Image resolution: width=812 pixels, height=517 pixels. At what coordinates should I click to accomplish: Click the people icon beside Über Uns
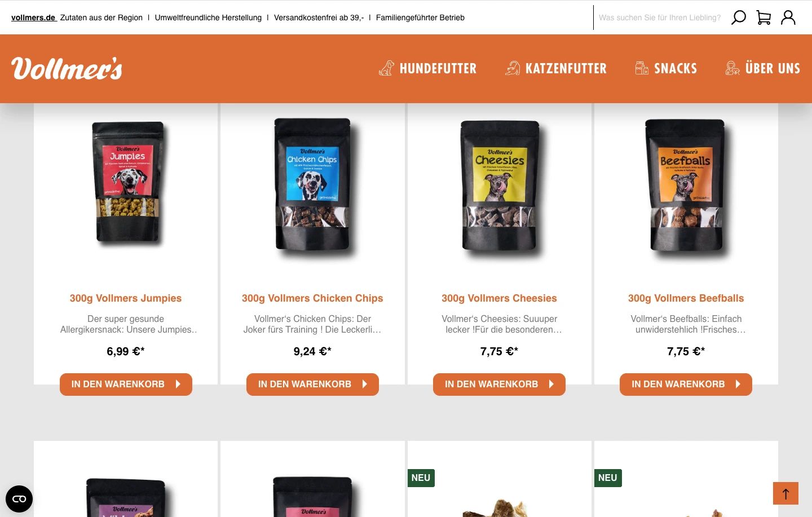coord(732,68)
